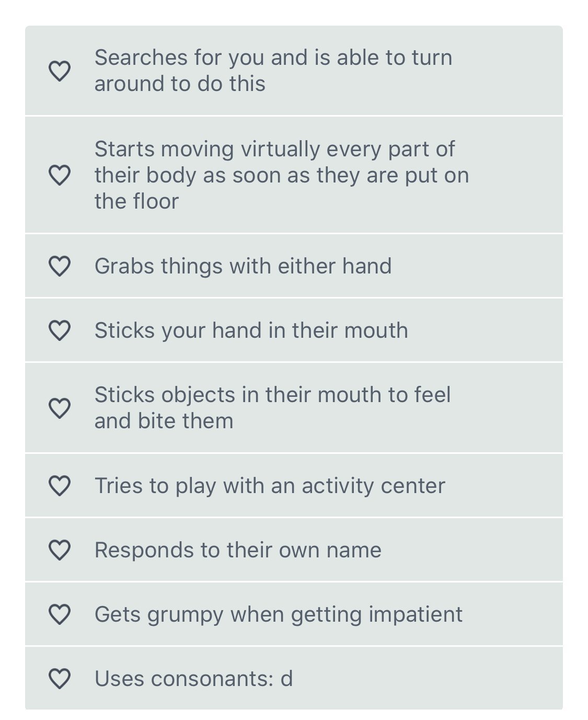Click the 'and bite them' line of text

pyautogui.click(x=164, y=421)
